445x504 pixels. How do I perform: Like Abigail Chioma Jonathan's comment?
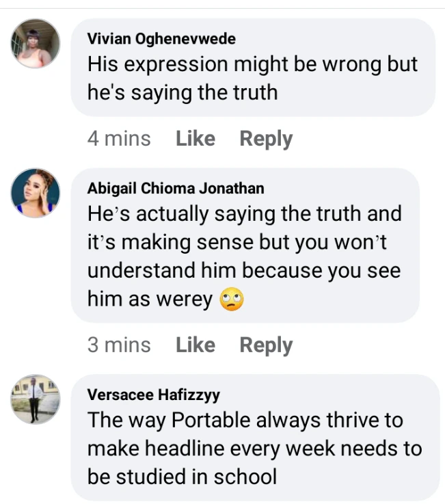[195, 345]
